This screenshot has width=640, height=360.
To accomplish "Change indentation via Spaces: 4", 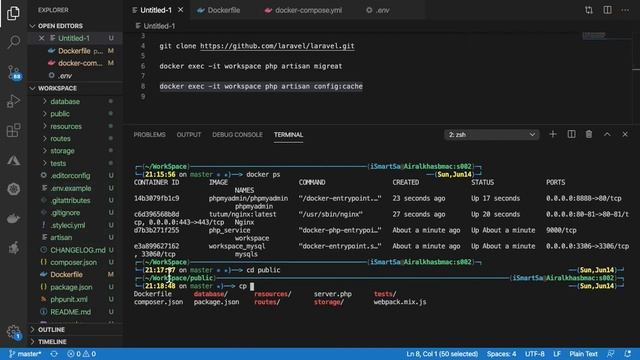I will click(x=501, y=354).
